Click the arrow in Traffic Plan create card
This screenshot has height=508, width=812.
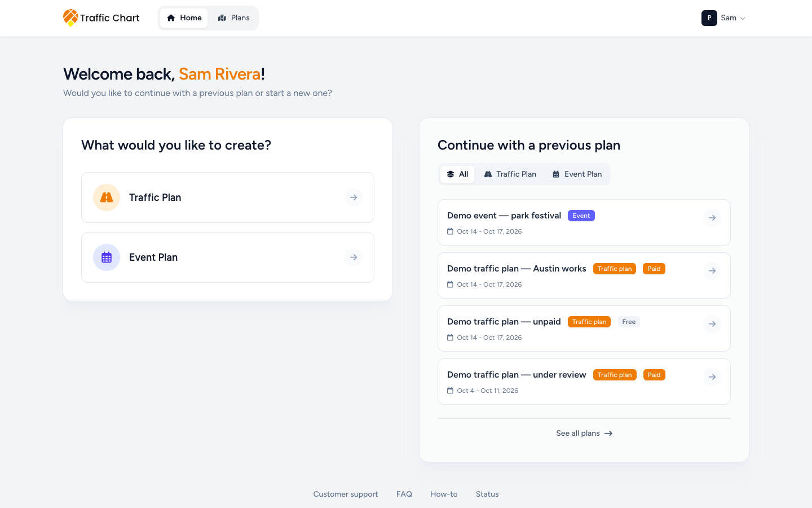coord(354,198)
